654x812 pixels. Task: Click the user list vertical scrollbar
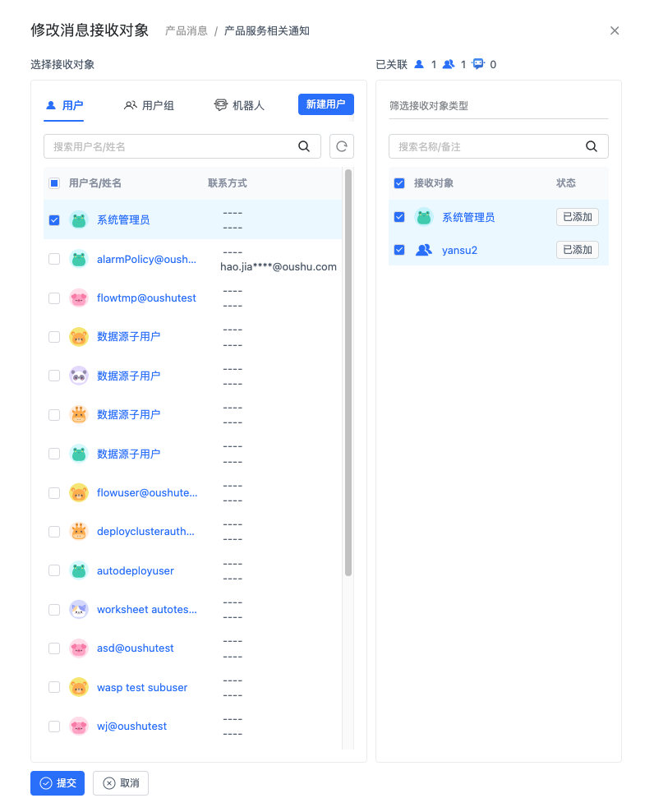point(348,370)
